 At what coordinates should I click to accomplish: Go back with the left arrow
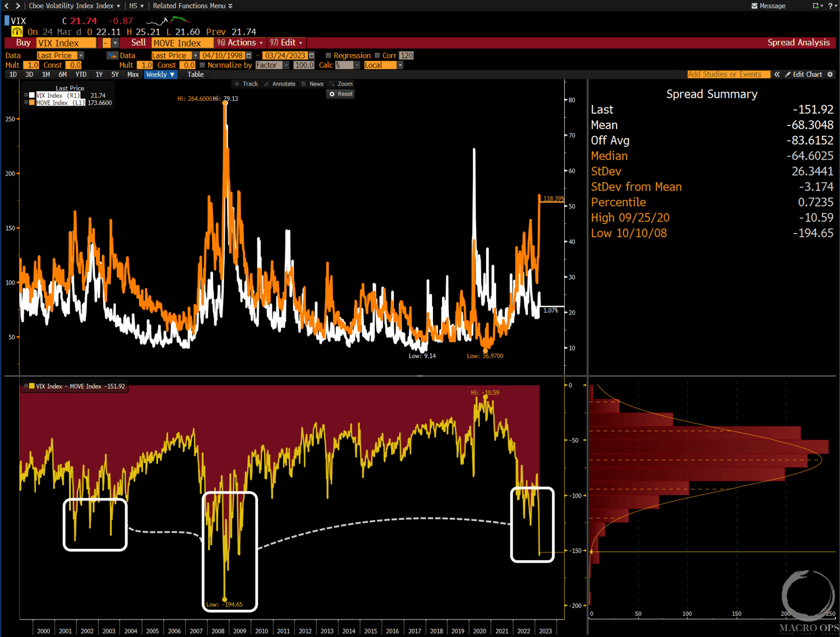pyautogui.click(x=7, y=6)
